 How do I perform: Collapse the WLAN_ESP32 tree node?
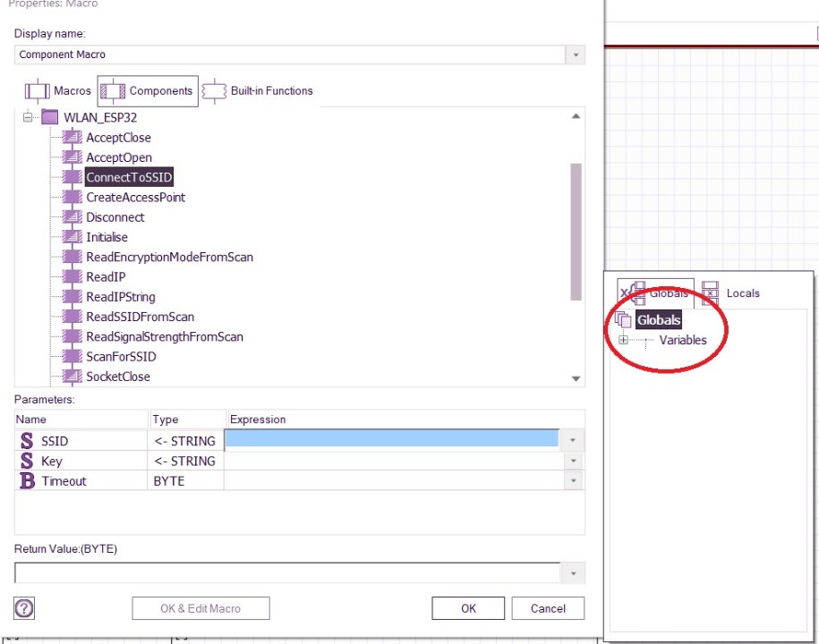[x=28, y=117]
